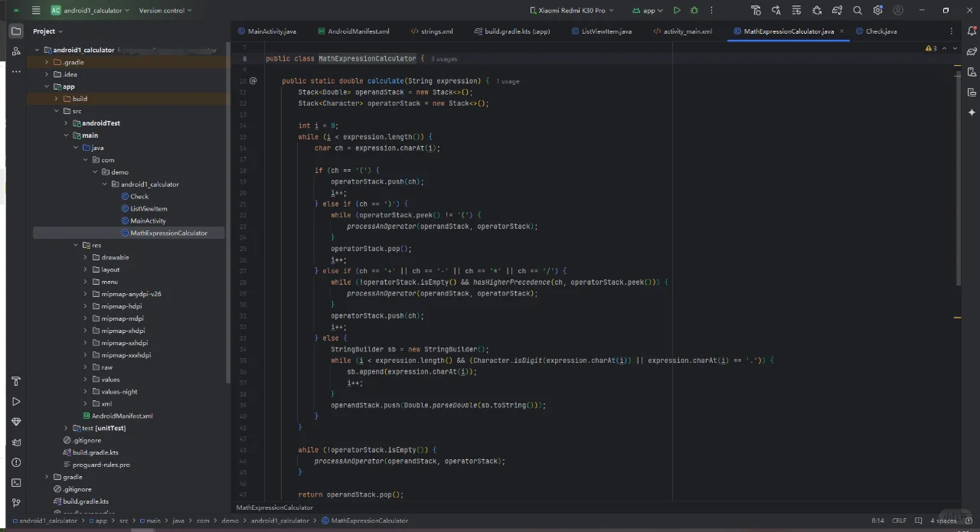Select ListViewItem class in tree
980x532 pixels.
(144, 209)
